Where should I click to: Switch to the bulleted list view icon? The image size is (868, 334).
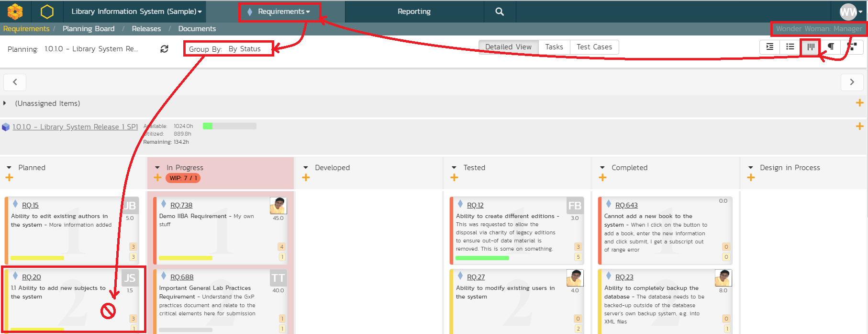coord(790,47)
